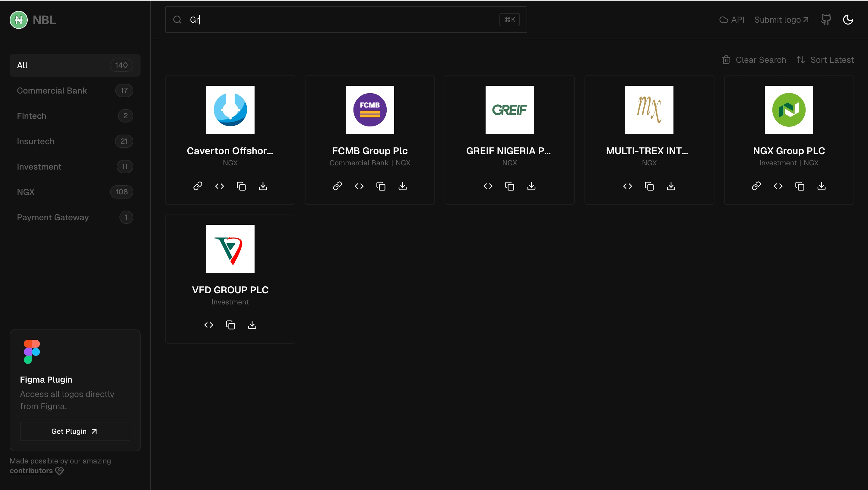Show embed code for NGX Group PLC
This screenshot has width=868, height=490.
point(778,186)
